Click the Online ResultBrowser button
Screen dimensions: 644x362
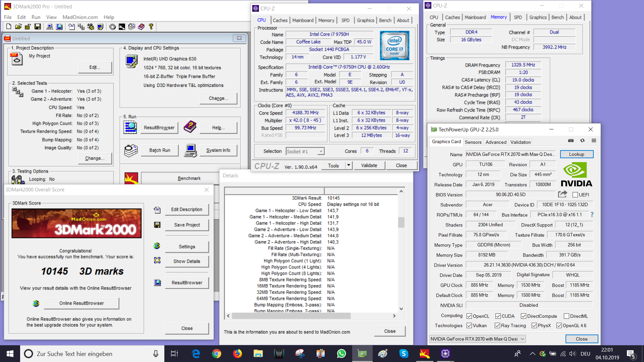tap(82, 303)
